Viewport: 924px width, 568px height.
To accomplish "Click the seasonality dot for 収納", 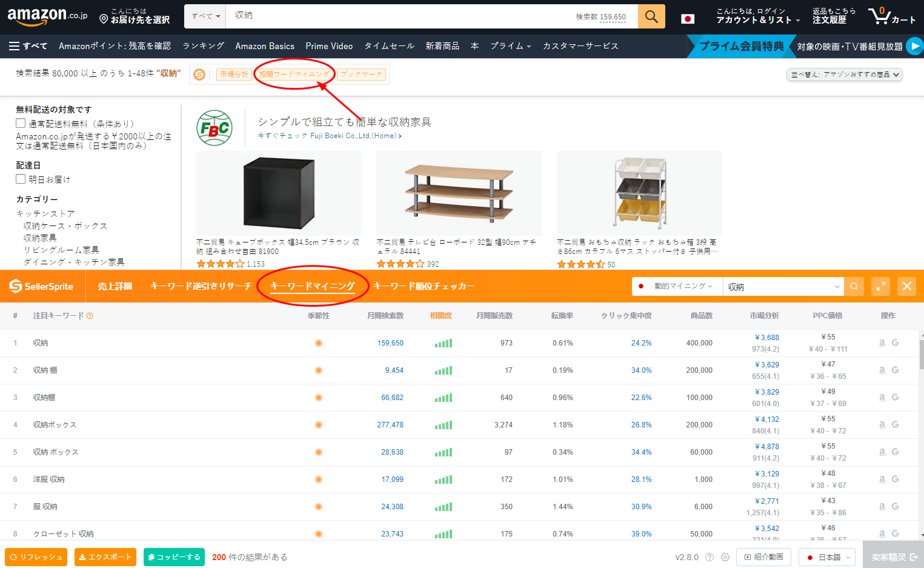I will 319,343.
